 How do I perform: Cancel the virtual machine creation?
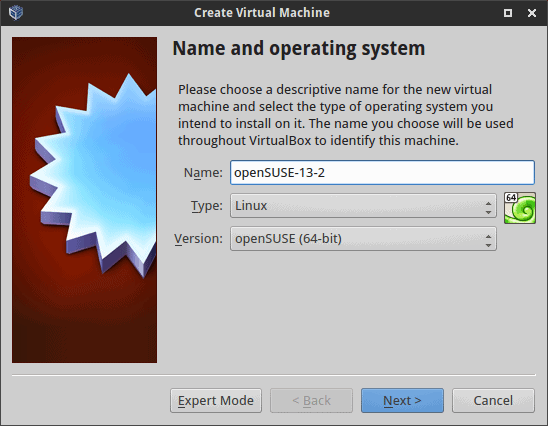pyautogui.click(x=493, y=400)
